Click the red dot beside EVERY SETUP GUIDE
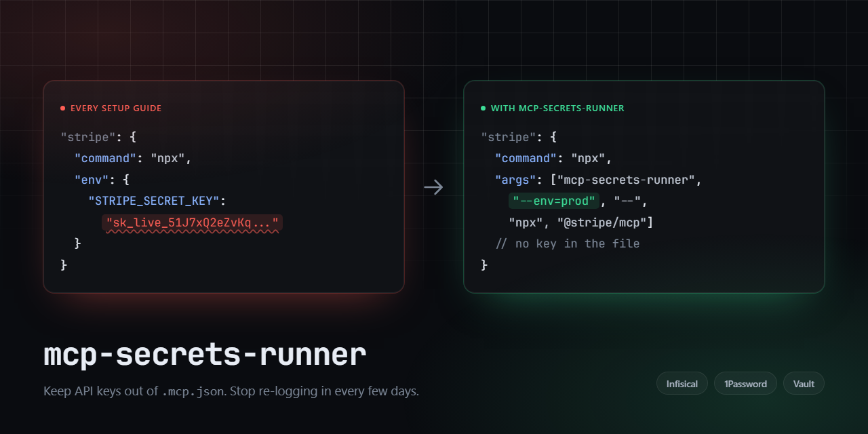The width and height of the screenshot is (868, 434). [x=63, y=108]
